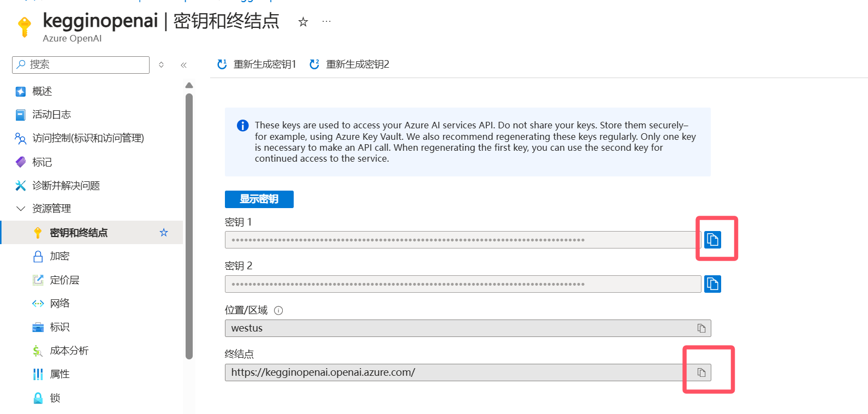Click the sidebar 搜索 search box

81,65
